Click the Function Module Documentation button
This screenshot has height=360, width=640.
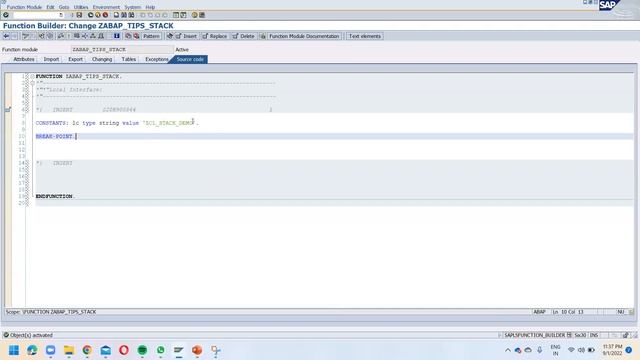tap(304, 36)
